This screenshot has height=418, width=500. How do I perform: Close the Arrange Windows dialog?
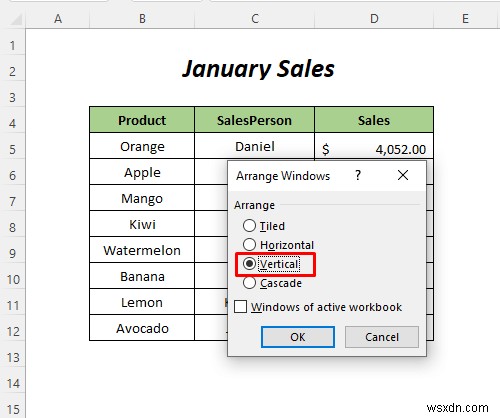[403, 175]
